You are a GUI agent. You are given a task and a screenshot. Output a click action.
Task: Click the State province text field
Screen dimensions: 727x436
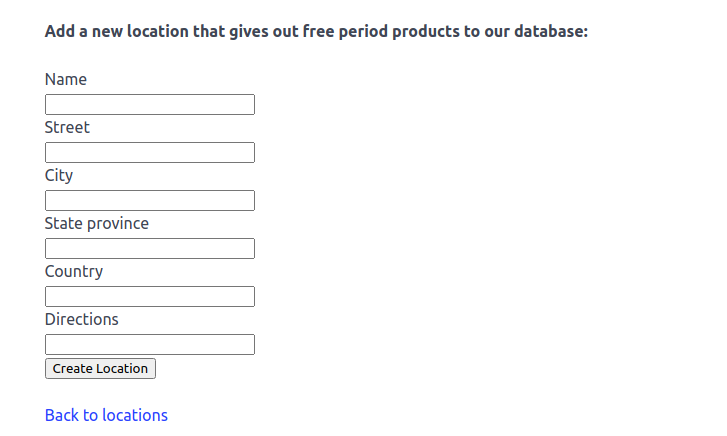tap(150, 248)
